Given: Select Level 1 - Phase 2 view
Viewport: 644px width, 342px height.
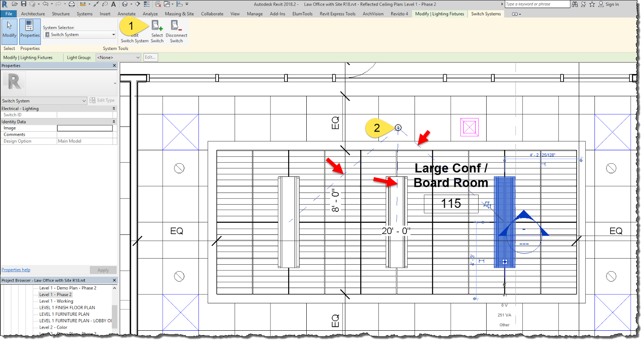Looking at the screenshot, I should [56, 294].
